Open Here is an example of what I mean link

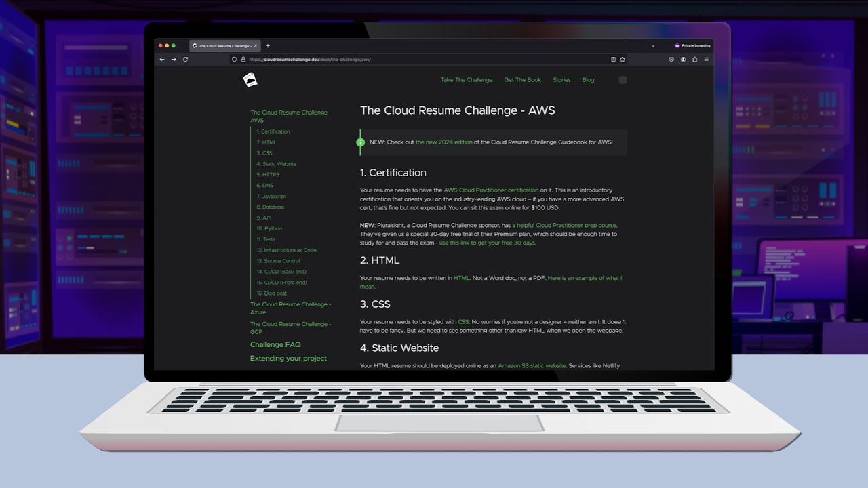(x=491, y=282)
